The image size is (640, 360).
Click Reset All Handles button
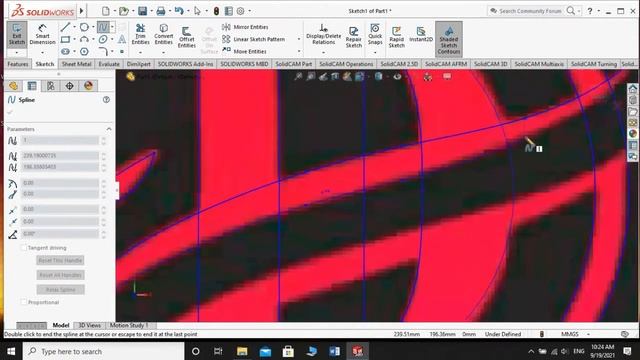point(60,275)
